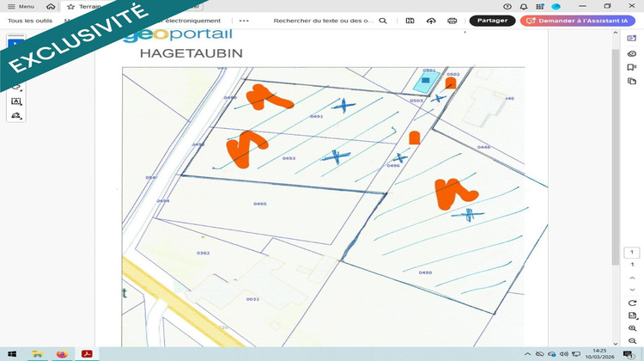This screenshot has width=644, height=361.
Task: Select the text box tool in left toolbar
Action: [16, 101]
